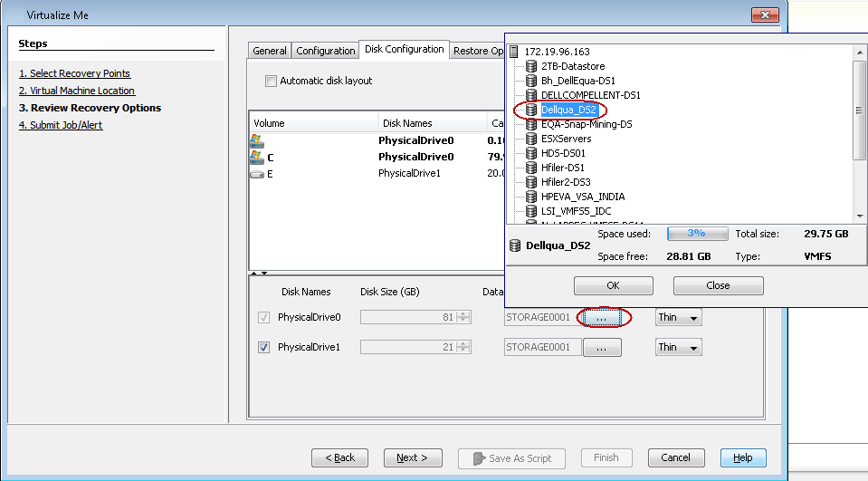Click the 172.19.96.163 server icon
The height and width of the screenshot is (481, 868).
[514, 52]
